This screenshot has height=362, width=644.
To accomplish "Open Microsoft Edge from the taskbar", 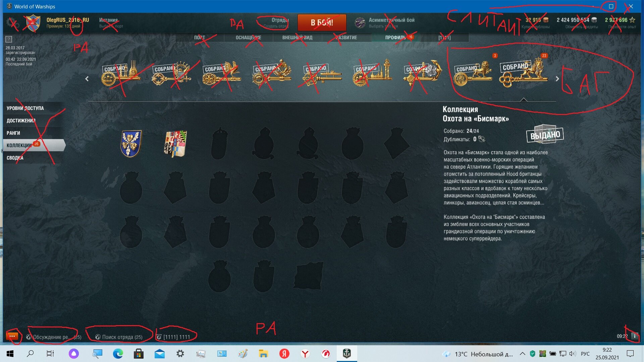I will [118, 354].
